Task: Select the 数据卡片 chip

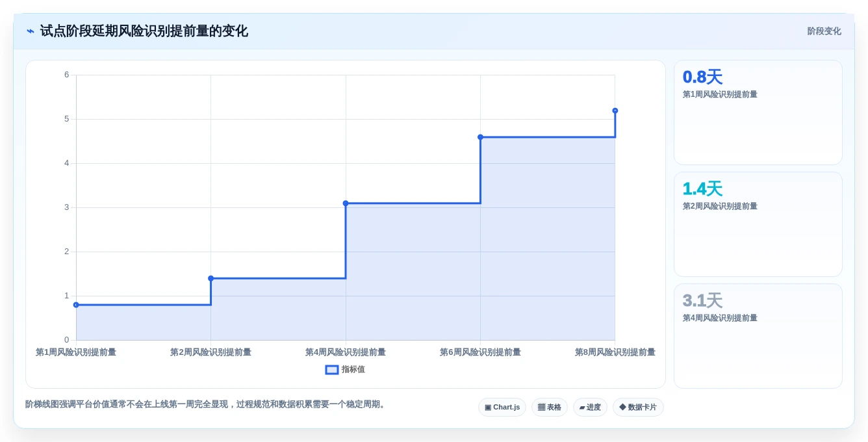Action: click(x=638, y=408)
